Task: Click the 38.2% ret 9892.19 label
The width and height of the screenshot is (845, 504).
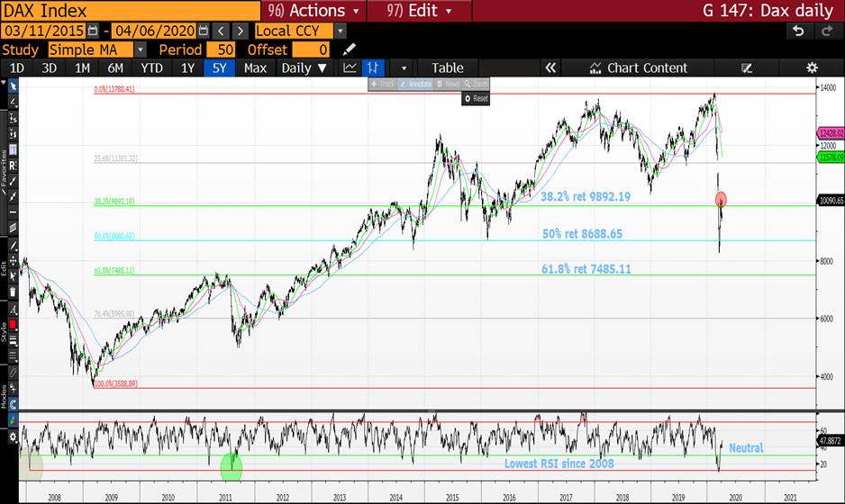Action: (586, 196)
